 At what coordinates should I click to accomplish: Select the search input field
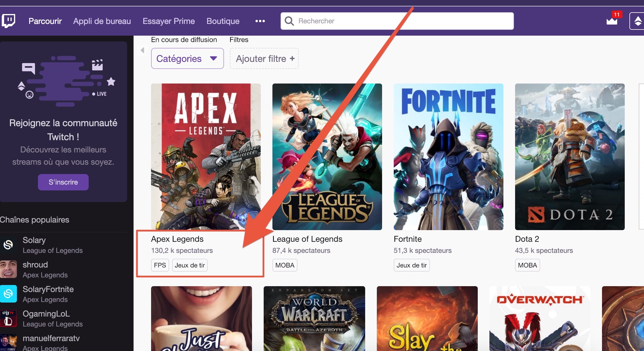(397, 21)
